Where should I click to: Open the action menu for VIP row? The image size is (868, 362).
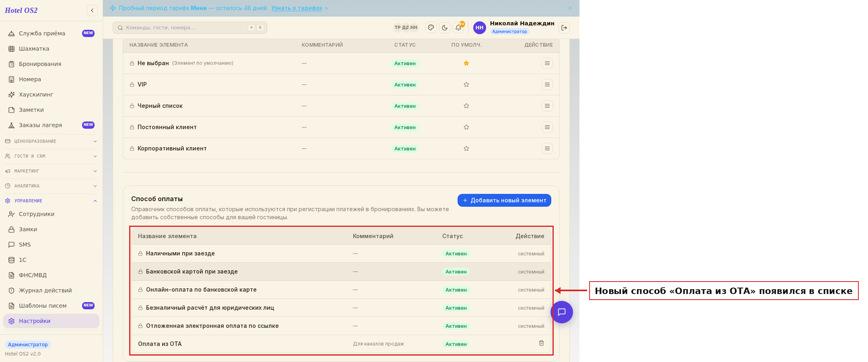[x=547, y=84]
